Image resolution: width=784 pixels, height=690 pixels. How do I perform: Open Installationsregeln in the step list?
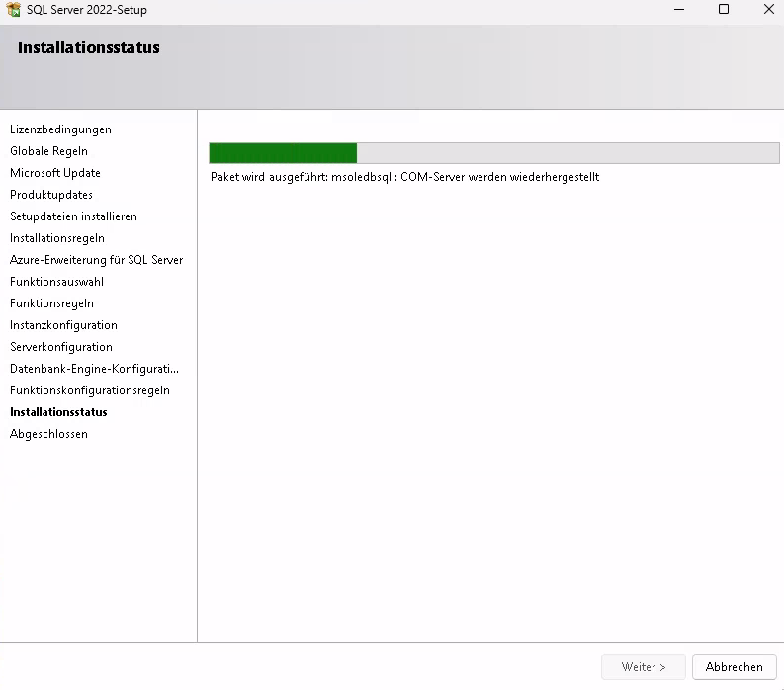(57, 238)
